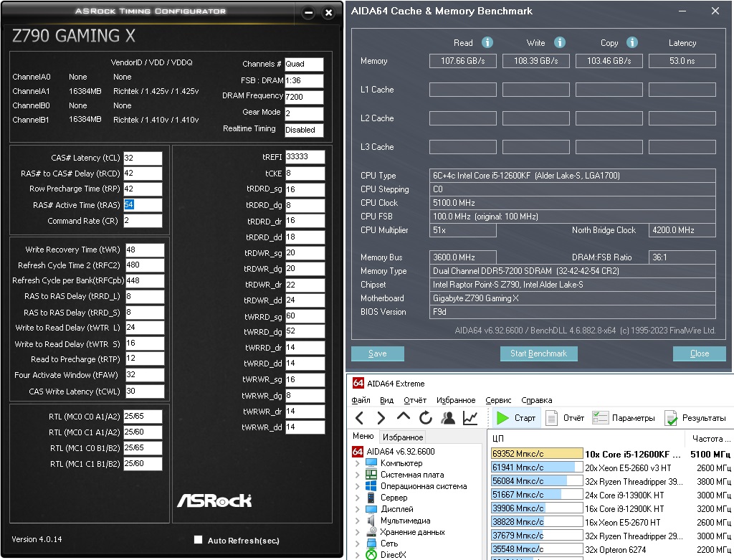Select the Хранение данных icon in tree
This screenshot has width=734, height=560.
[371, 532]
